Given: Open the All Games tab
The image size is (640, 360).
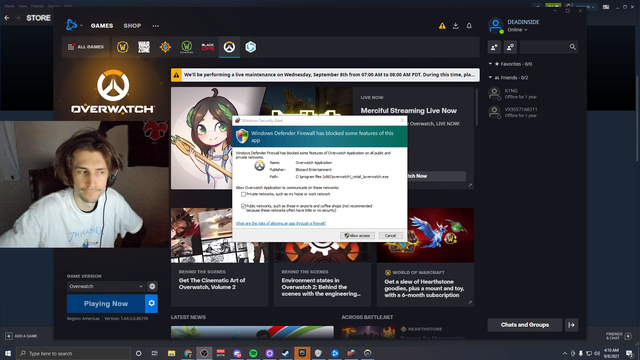Looking at the screenshot, I should (86, 47).
